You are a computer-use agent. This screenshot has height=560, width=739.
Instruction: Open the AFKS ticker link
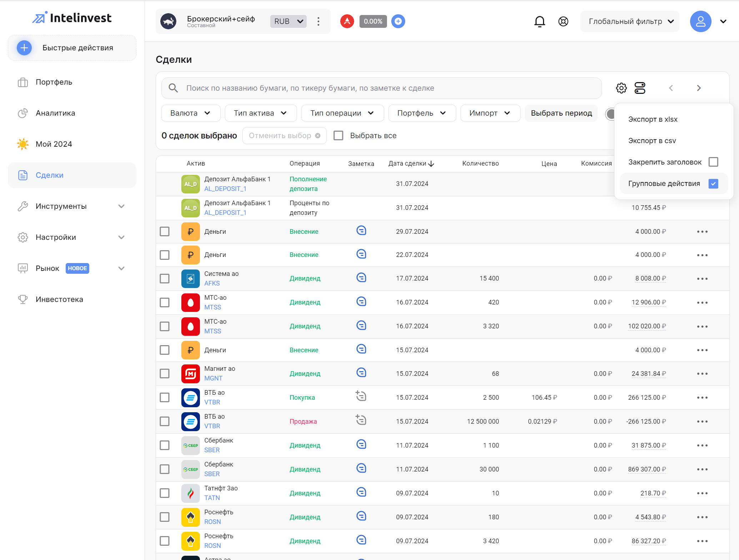click(x=212, y=283)
